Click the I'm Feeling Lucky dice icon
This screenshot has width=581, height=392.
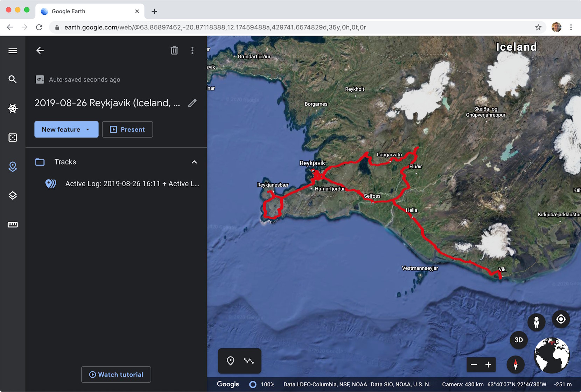click(13, 138)
